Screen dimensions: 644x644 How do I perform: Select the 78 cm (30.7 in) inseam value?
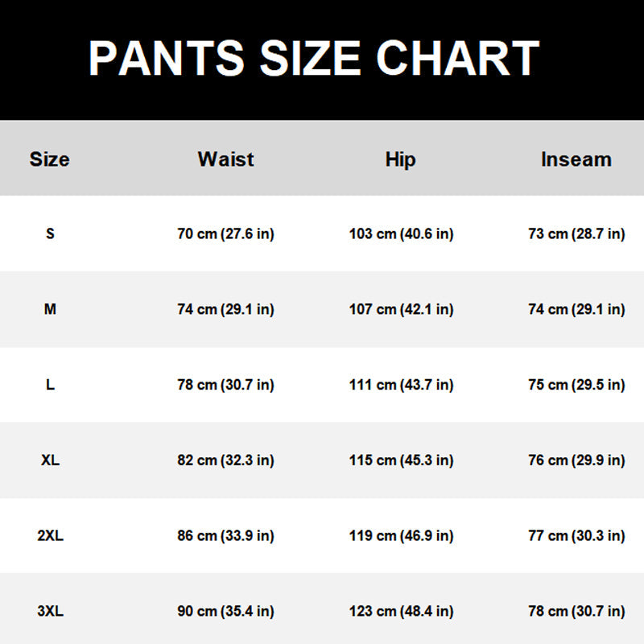click(576, 612)
